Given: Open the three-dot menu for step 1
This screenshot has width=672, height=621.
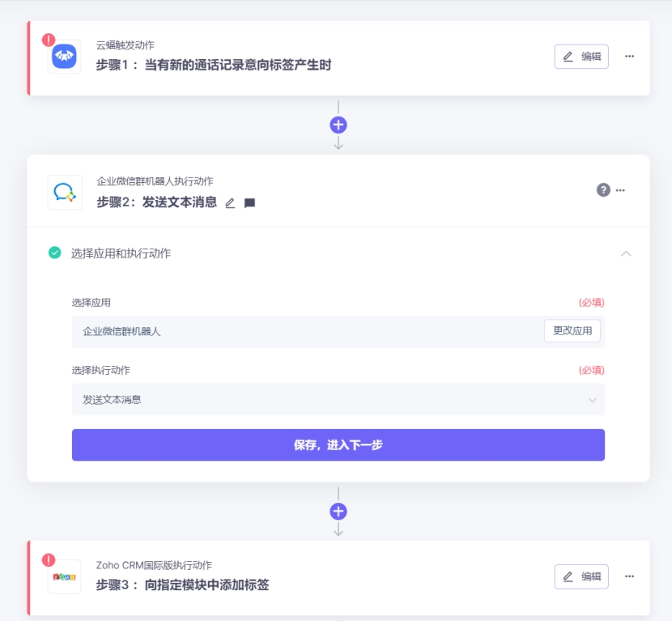Looking at the screenshot, I should [629, 56].
